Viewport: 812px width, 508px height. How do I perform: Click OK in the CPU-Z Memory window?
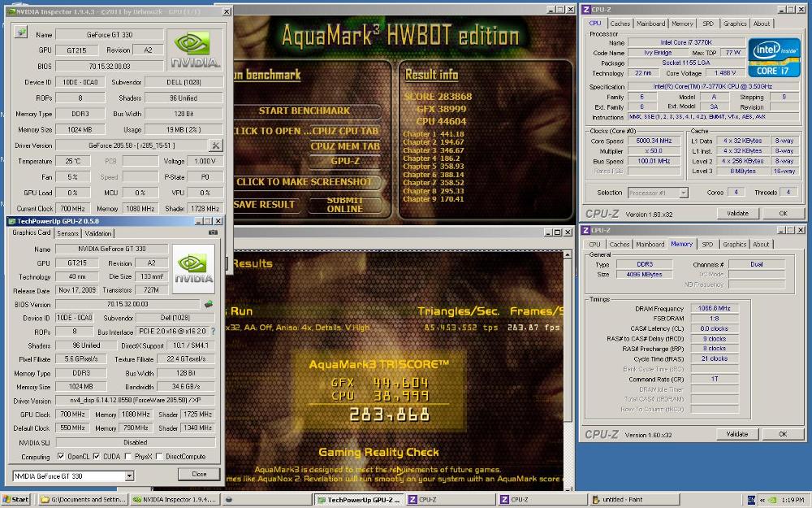tap(783, 434)
